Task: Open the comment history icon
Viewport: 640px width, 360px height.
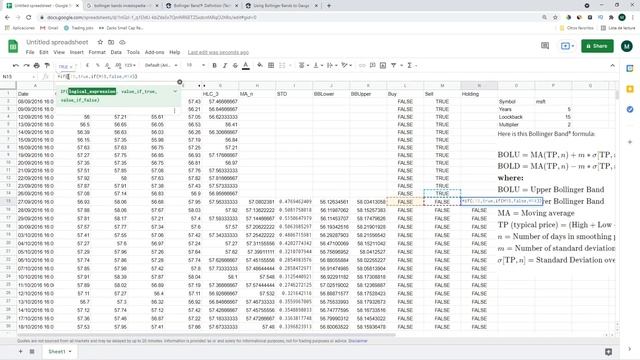Action: pyautogui.click(x=545, y=46)
